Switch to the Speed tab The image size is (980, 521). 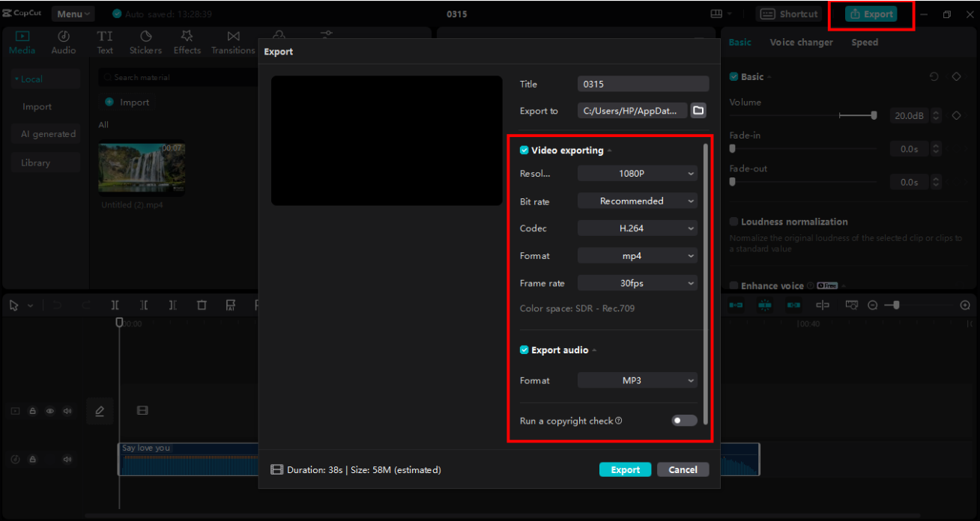[x=865, y=43]
